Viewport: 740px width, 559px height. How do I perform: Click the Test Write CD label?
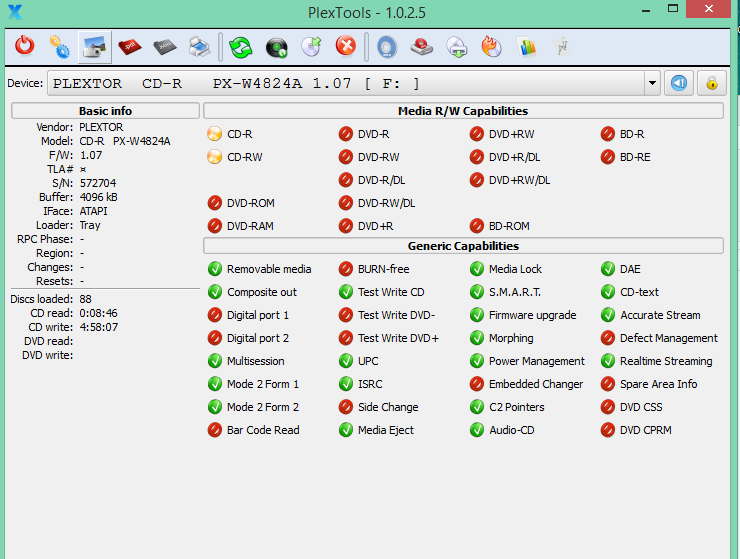tap(391, 292)
